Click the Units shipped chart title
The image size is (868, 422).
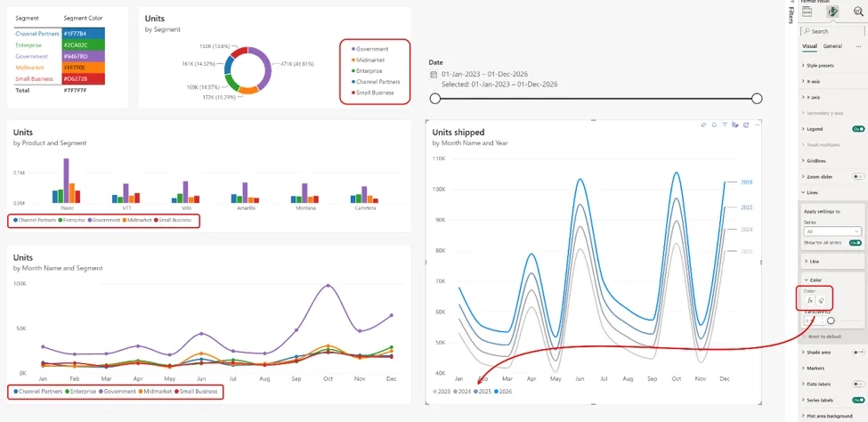pos(458,133)
